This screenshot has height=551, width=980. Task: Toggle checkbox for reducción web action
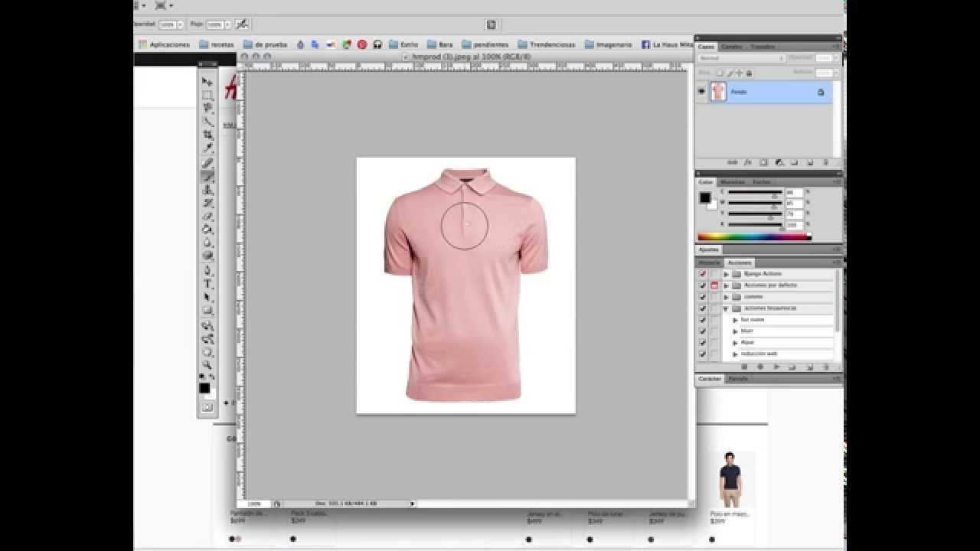702,354
